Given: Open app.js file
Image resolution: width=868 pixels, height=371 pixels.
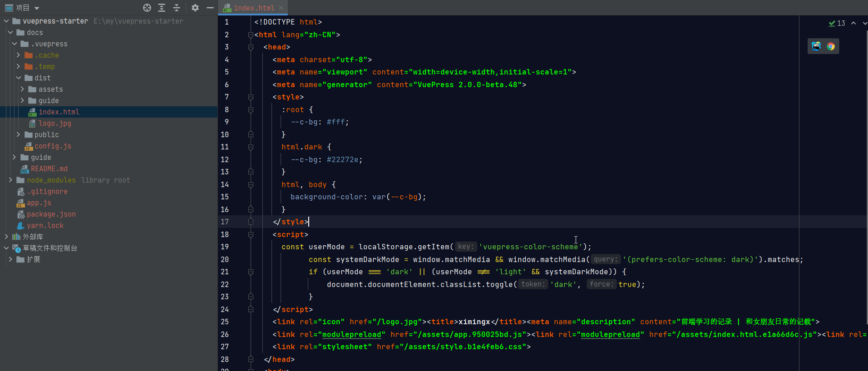Looking at the screenshot, I should point(39,203).
